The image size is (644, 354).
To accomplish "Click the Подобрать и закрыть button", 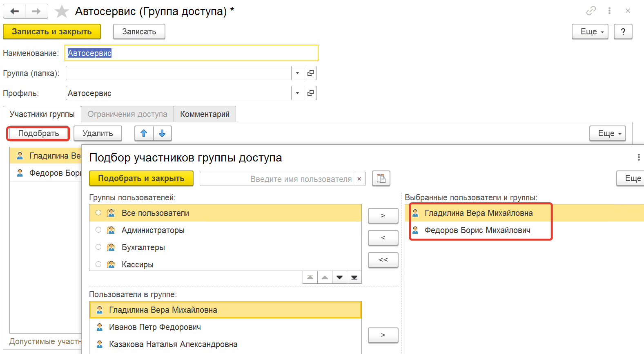I will (x=141, y=178).
